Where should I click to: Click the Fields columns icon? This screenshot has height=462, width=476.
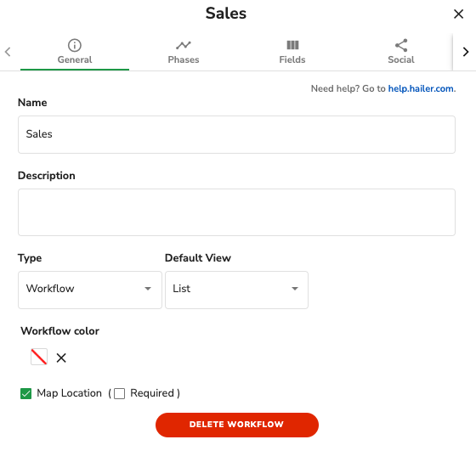pyautogui.click(x=292, y=45)
